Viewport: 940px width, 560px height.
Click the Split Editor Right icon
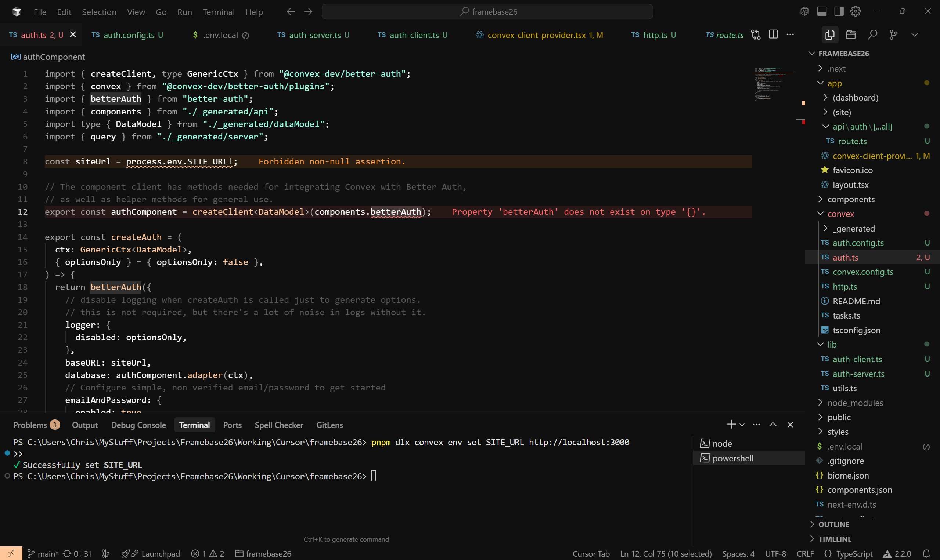pos(773,35)
